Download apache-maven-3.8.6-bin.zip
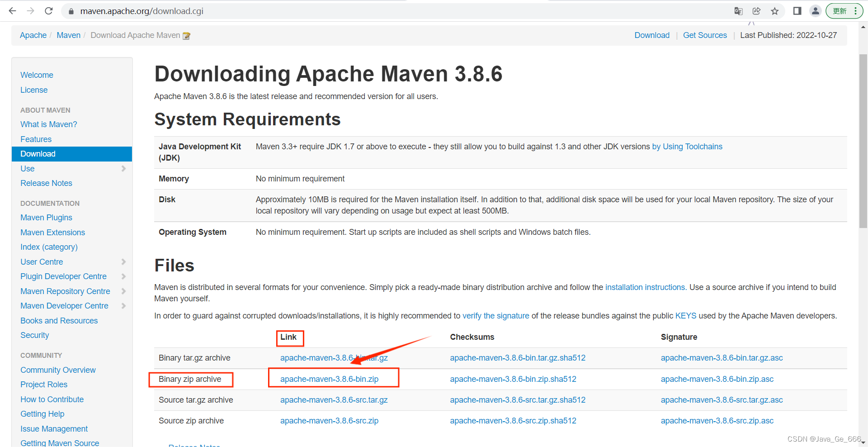 (329, 379)
